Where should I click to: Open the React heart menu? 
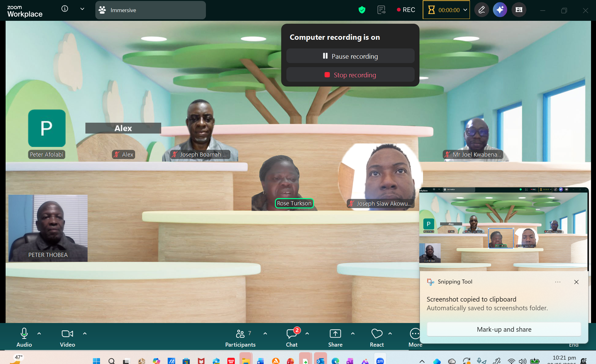point(377,337)
